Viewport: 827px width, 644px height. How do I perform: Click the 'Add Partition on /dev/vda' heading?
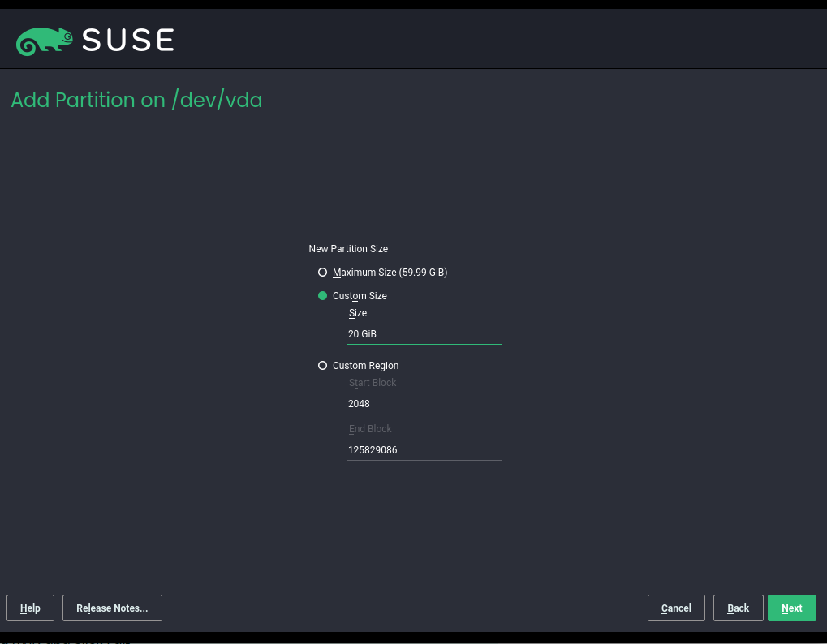tap(136, 101)
